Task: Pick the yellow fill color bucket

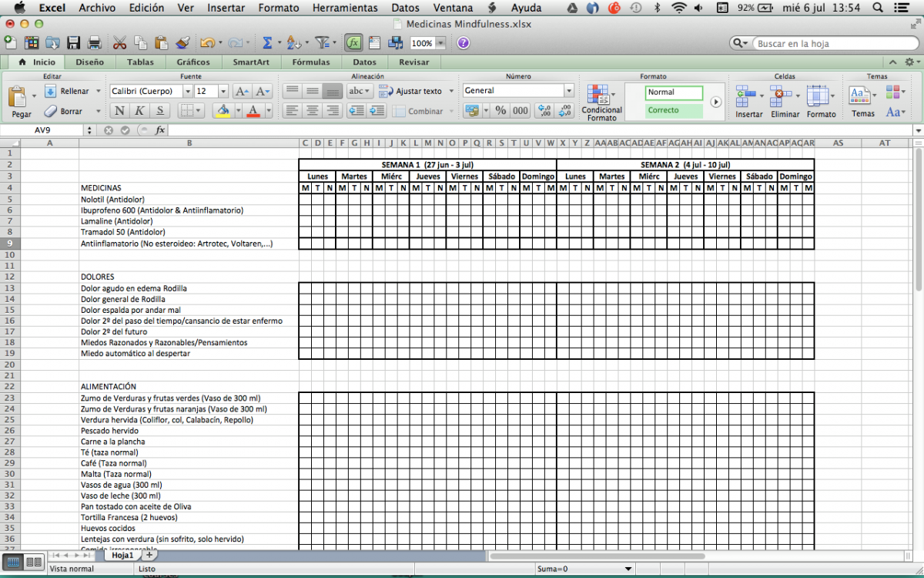Action: [222, 111]
